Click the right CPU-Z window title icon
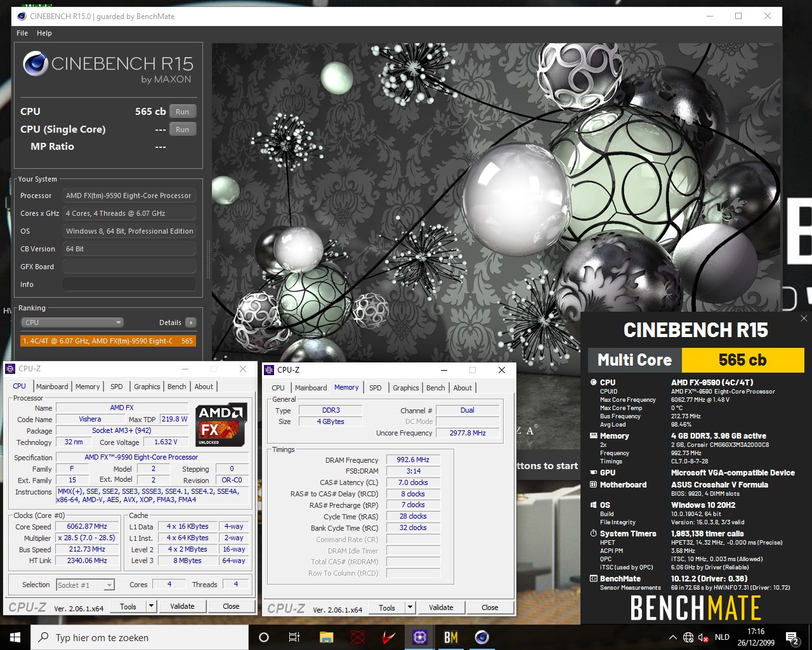 270,370
